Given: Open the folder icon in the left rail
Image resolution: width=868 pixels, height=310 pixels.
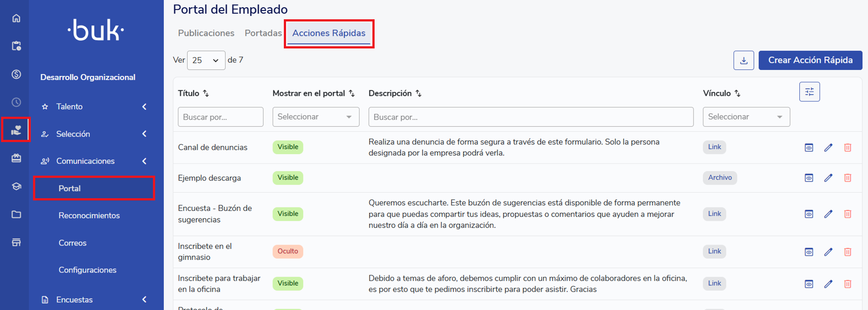Looking at the screenshot, I should click(16, 215).
